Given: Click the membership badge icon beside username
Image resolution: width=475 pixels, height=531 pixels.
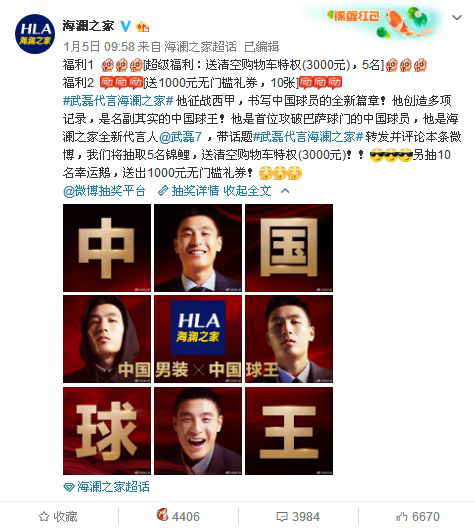Looking at the screenshot, I should (x=142, y=26).
